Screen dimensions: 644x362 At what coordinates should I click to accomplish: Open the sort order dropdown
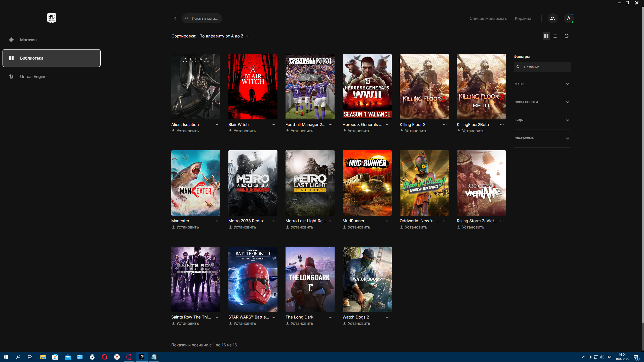click(224, 36)
